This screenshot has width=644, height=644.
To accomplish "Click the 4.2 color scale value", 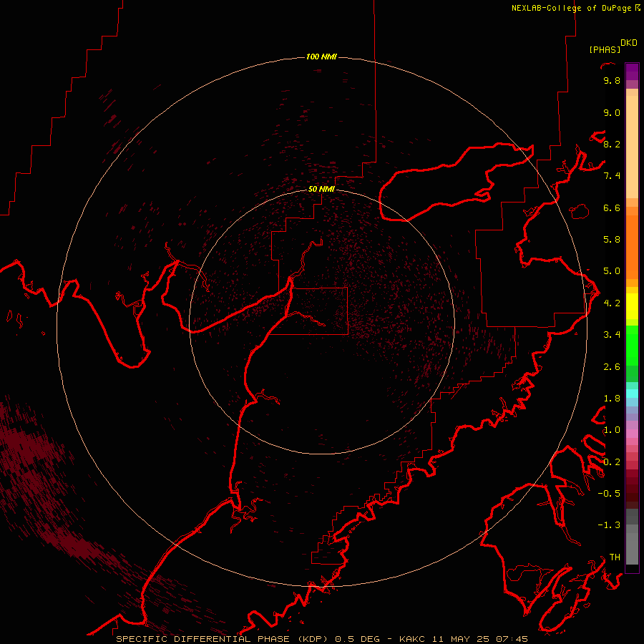I will coord(612,303).
